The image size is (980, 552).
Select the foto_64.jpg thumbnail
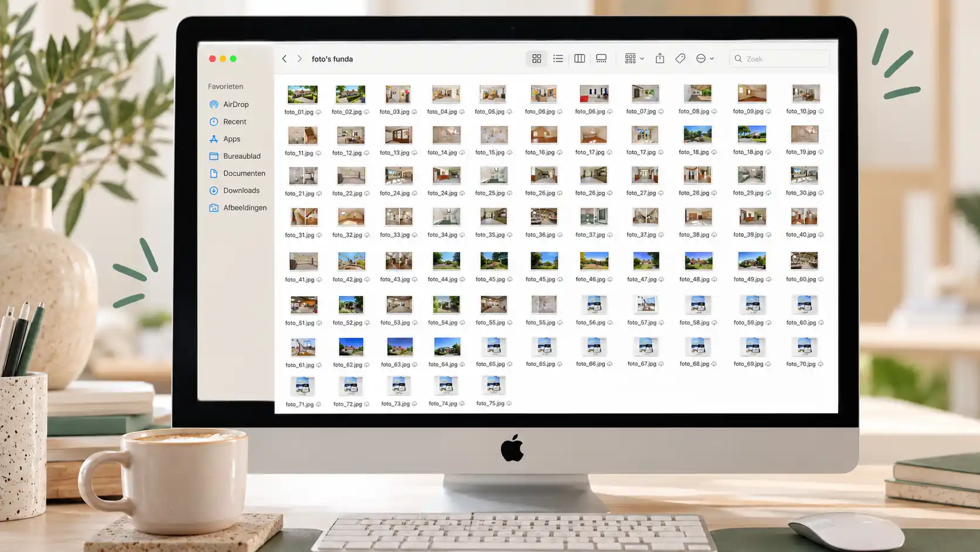(x=447, y=347)
